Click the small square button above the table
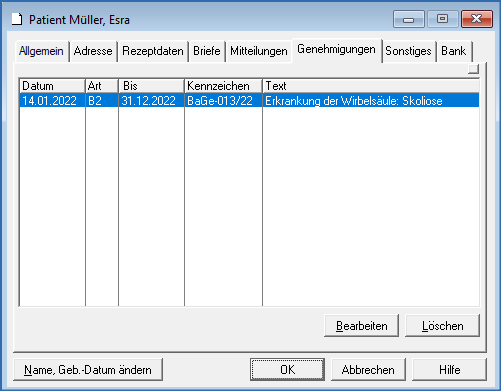Viewport: 501px width, 391px height. (473, 69)
